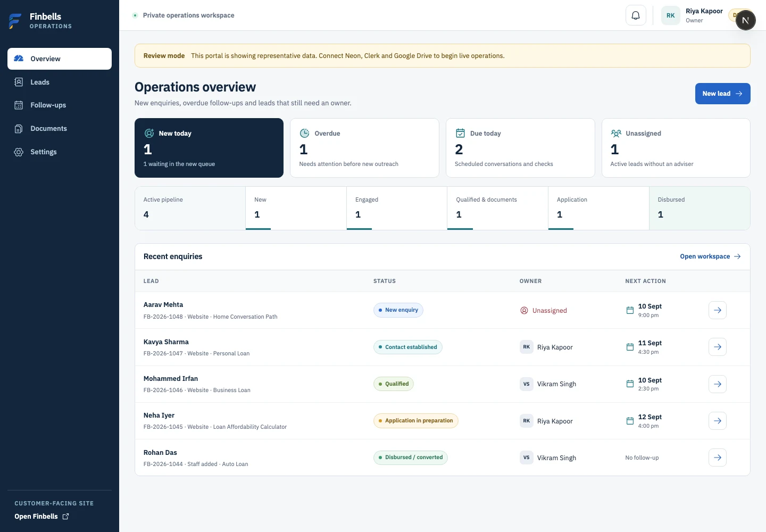The height and width of the screenshot is (532, 766).
Task: Click the RK avatar in header
Action: click(x=671, y=15)
